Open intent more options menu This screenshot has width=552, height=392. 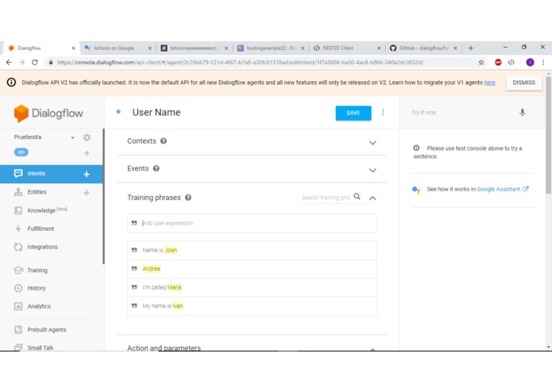pos(383,112)
